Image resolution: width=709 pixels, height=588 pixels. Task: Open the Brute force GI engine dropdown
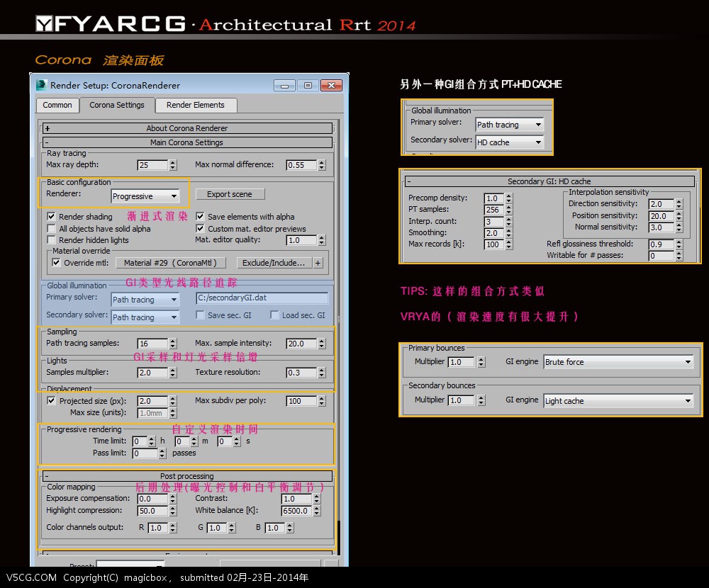pyautogui.click(x=618, y=362)
